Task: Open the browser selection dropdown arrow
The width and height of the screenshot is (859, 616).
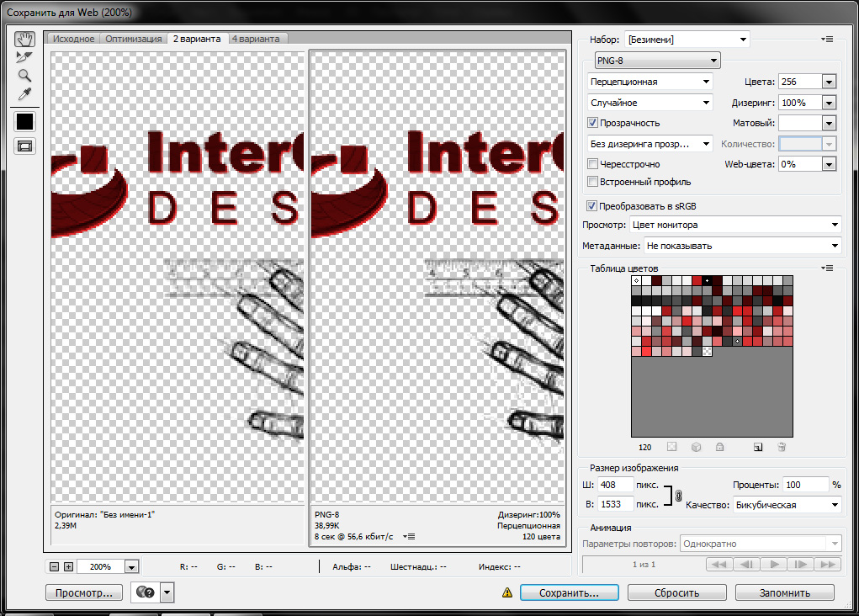Action: pyautogui.click(x=167, y=592)
